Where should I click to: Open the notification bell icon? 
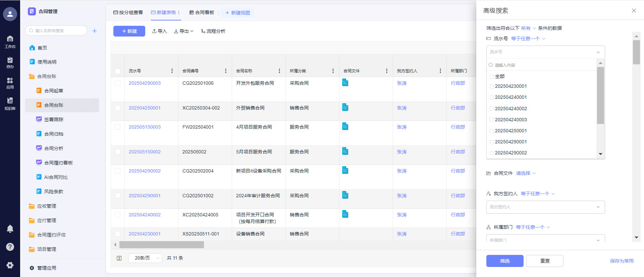(10, 228)
